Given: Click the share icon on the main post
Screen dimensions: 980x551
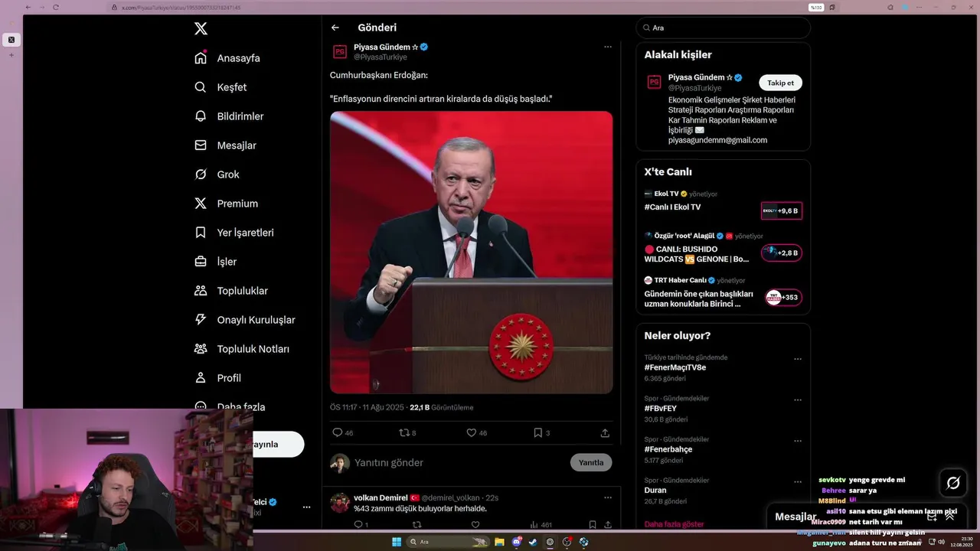Looking at the screenshot, I should (605, 432).
